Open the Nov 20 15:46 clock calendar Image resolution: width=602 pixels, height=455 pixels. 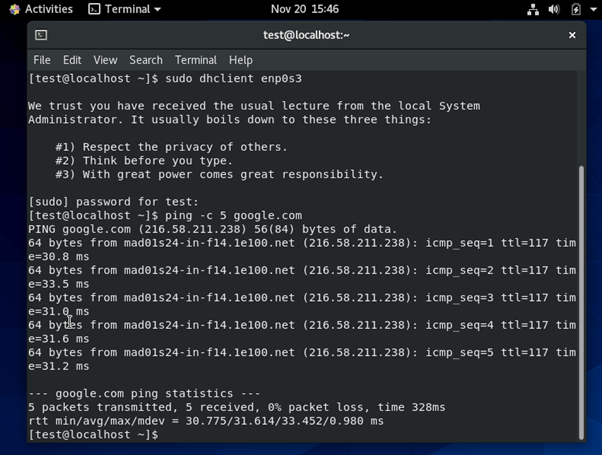(x=304, y=9)
